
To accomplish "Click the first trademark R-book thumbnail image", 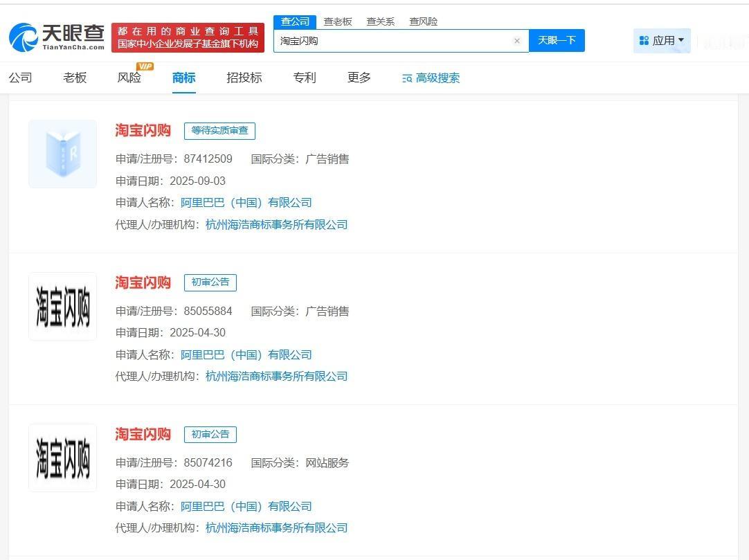I will coord(62,153).
